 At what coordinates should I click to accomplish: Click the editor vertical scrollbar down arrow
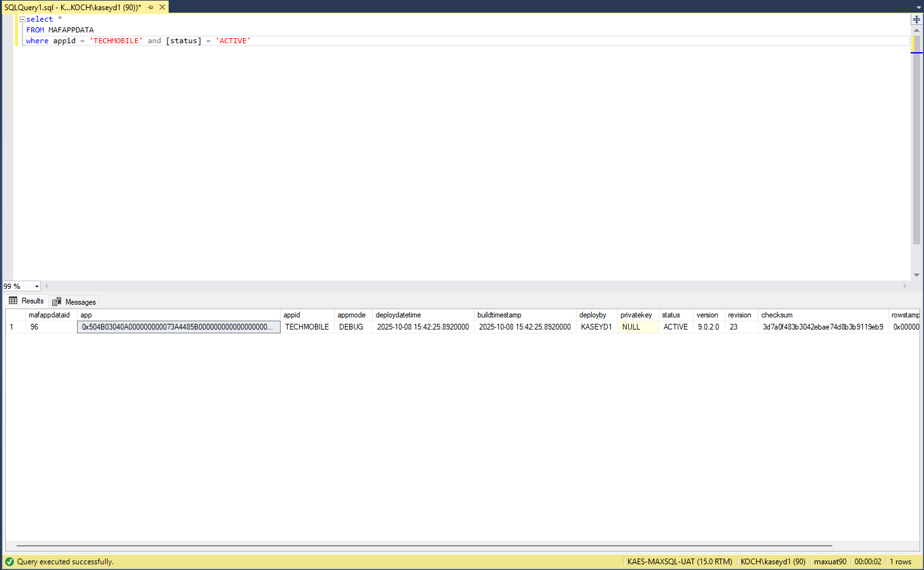[916, 275]
